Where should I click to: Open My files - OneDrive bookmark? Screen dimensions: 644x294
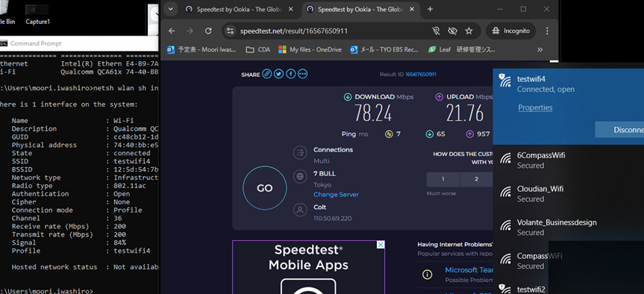point(310,49)
